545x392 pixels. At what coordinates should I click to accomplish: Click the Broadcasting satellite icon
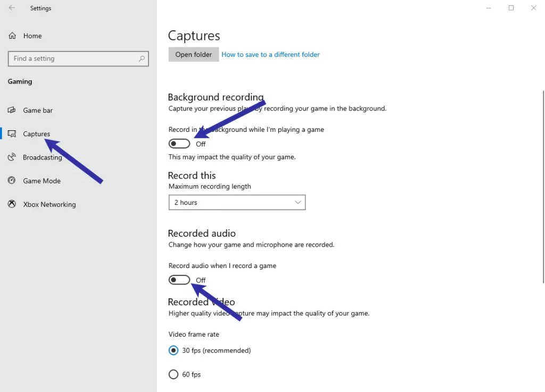point(12,157)
